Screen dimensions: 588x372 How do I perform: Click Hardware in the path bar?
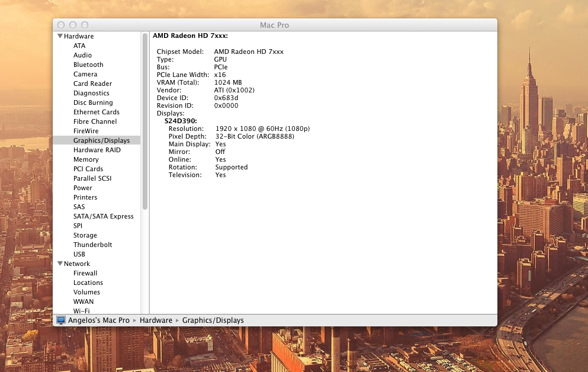point(156,320)
